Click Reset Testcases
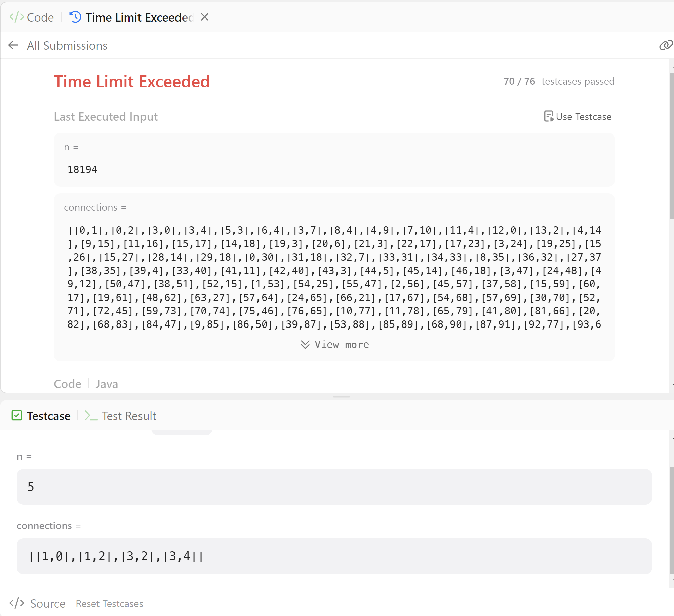Viewport: 674px width, 616px height. (110, 604)
